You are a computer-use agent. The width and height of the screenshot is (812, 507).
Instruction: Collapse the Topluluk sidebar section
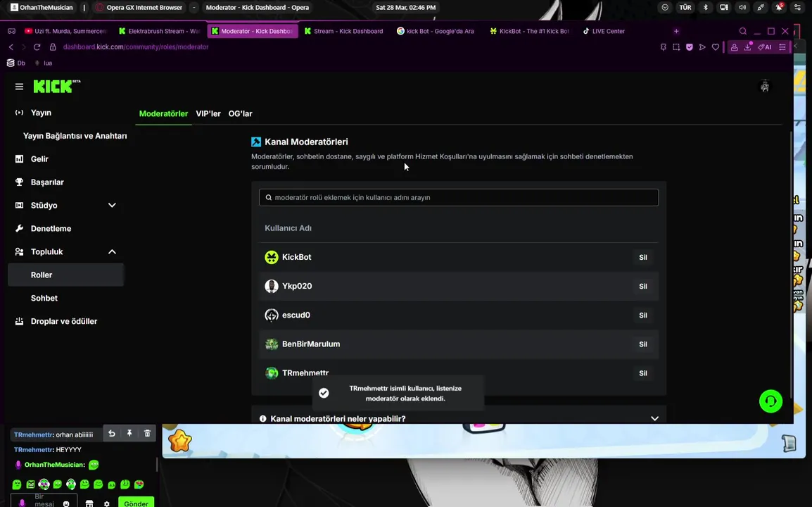pyautogui.click(x=112, y=252)
